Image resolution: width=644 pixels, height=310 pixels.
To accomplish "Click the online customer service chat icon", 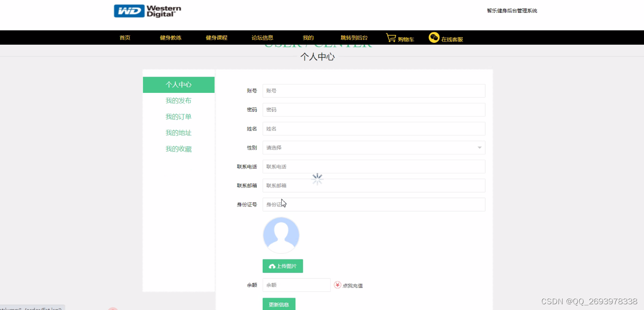I will [434, 38].
